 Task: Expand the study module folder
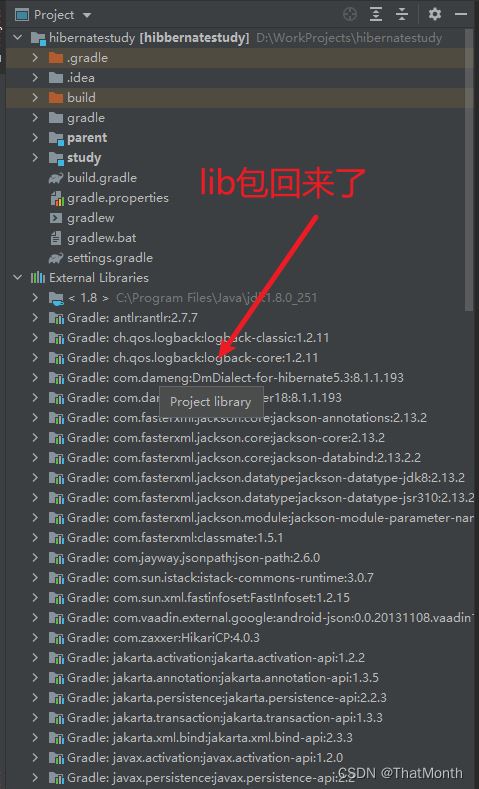[x=35, y=157]
